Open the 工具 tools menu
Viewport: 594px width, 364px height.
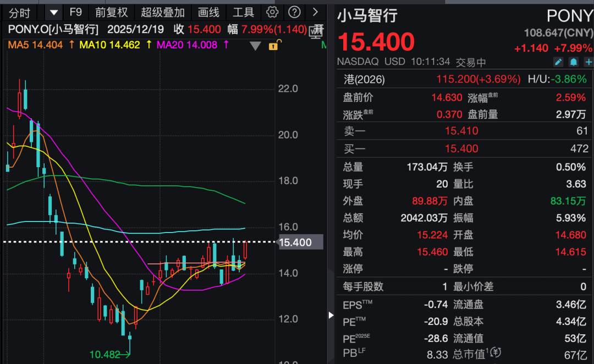243,12
